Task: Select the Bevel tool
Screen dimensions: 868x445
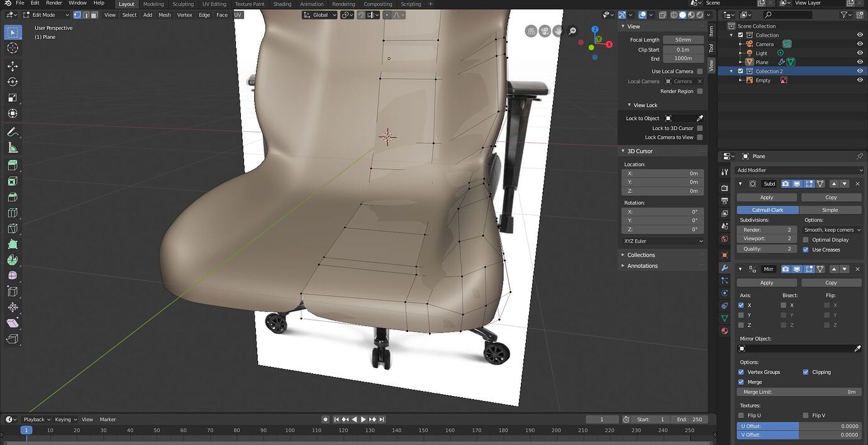Action: [13, 197]
